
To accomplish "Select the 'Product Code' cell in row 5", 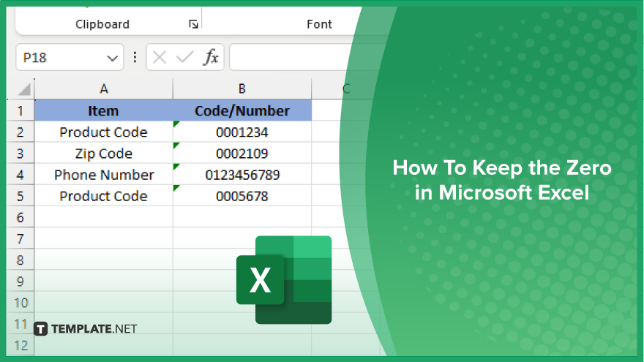I will pyautogui.click(x=103, y=196).
